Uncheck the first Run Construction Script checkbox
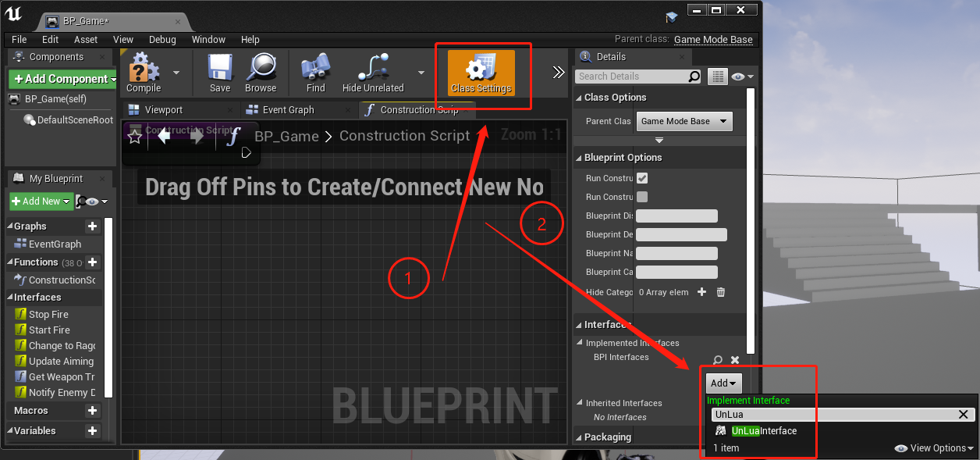 click(642, 178)
